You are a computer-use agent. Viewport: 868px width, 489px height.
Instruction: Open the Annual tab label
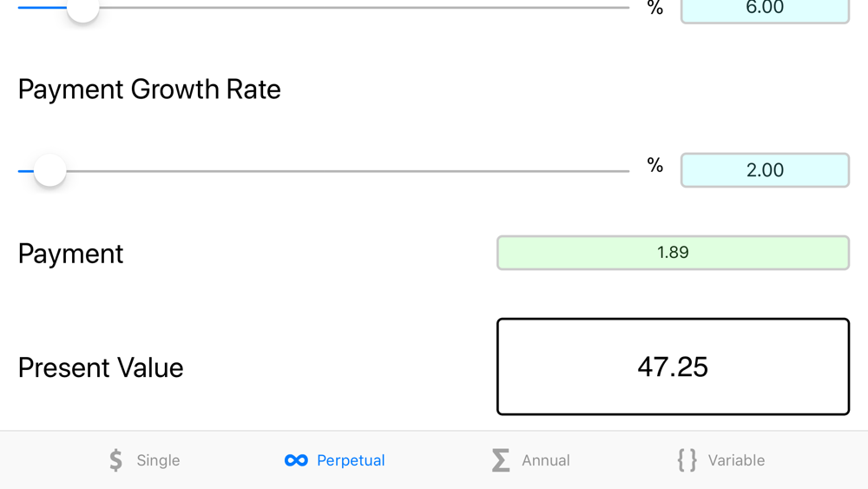(x=545, y=460)
